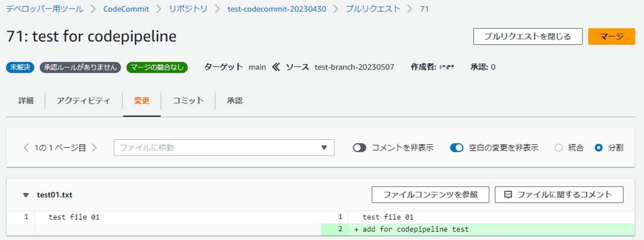Select the 変更 tab
The image size is (644, 240).
coord(142,101)
